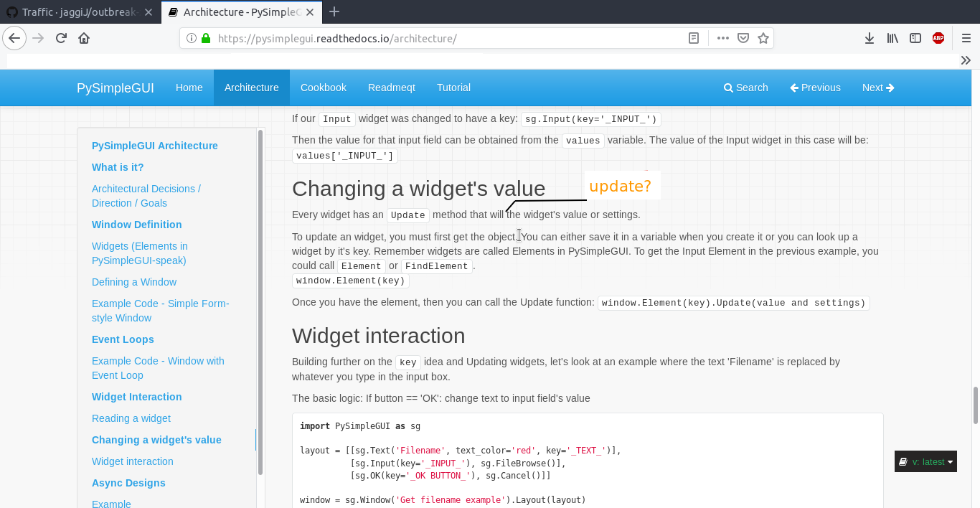Go to Next page link

(878, 88)
